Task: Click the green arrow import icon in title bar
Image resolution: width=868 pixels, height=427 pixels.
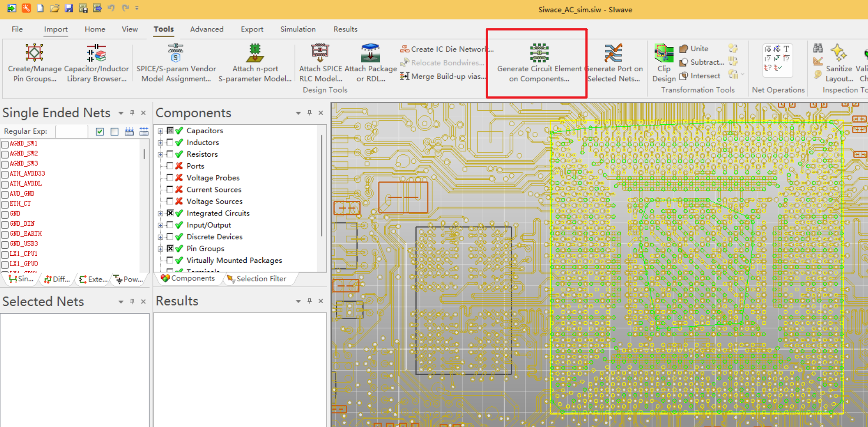Action: (x=12, y=8)
